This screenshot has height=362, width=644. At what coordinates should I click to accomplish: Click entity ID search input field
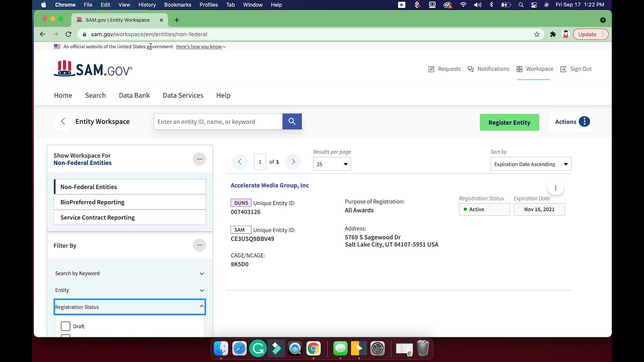pyautogui.click(x=218, y=122)
